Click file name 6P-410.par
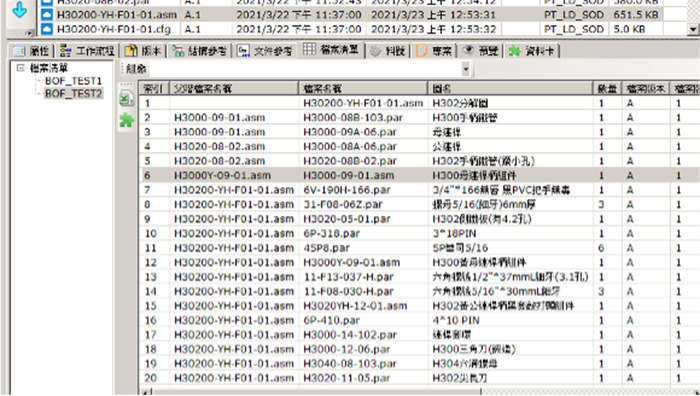The image size is (700, 396). pyautogui.click(x=331, y=320)
